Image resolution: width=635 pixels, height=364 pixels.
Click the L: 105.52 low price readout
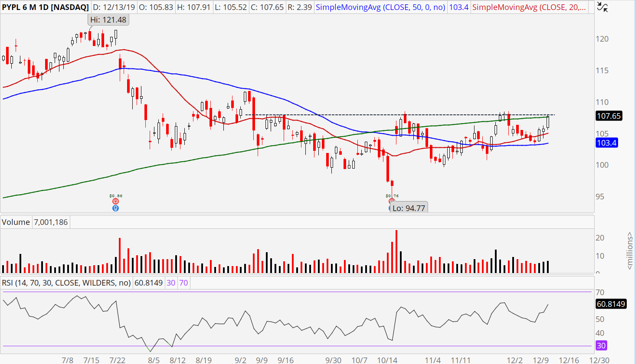pos(231,7)
